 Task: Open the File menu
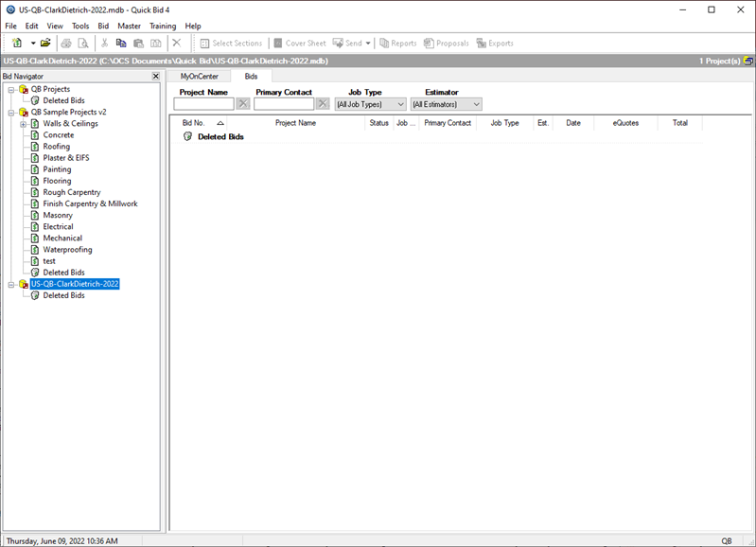point(10,26)
